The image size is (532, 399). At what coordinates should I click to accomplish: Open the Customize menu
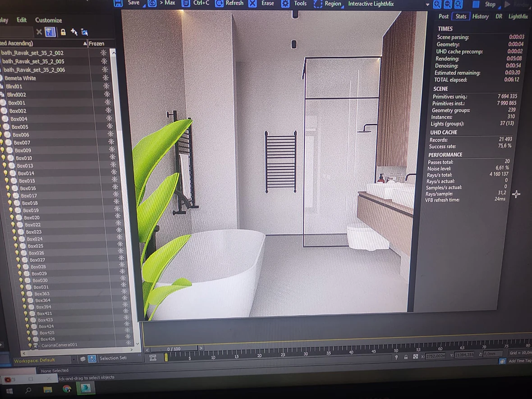point(49,20)
